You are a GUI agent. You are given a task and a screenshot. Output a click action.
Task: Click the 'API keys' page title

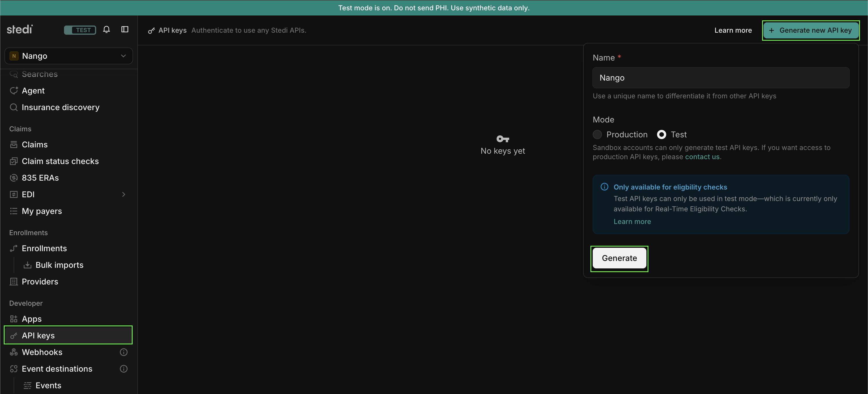pyautogui.click(x=173, y=30)
